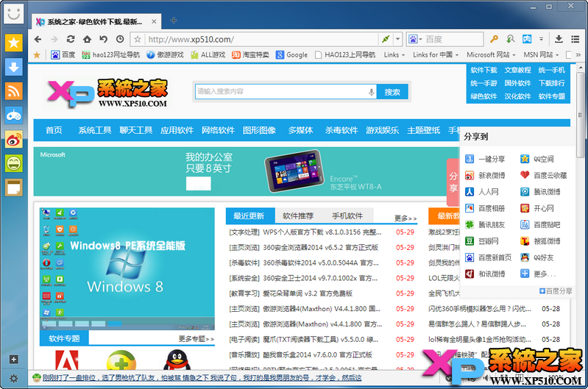This screenshot has height=389, width=588.
Task: Open WPS个人版官方下载 v8.1.0.3156 entry
Action: pos(322,232)
